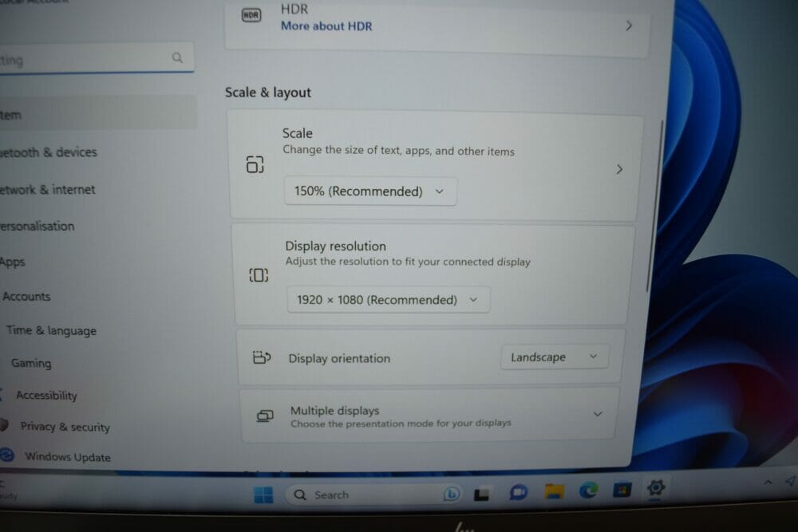
Task: Click the taskbar Search box
Action: point(375,495)
